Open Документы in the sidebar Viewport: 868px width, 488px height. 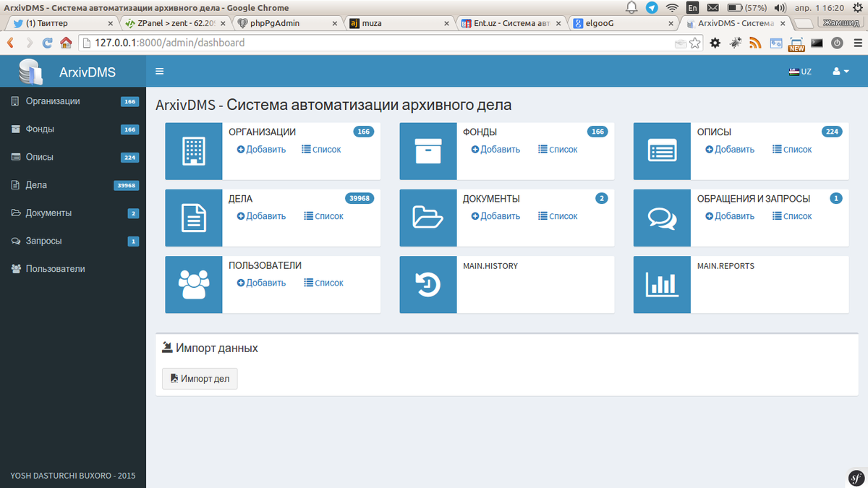click(x=72, y=213)
